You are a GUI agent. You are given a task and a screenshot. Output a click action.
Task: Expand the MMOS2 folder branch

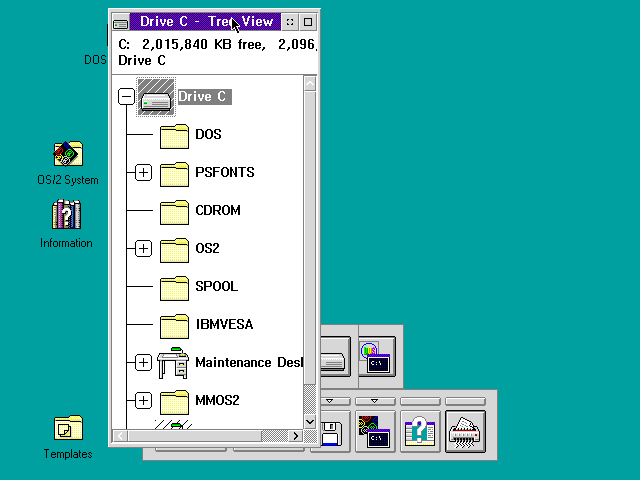(x=143, y=400)
